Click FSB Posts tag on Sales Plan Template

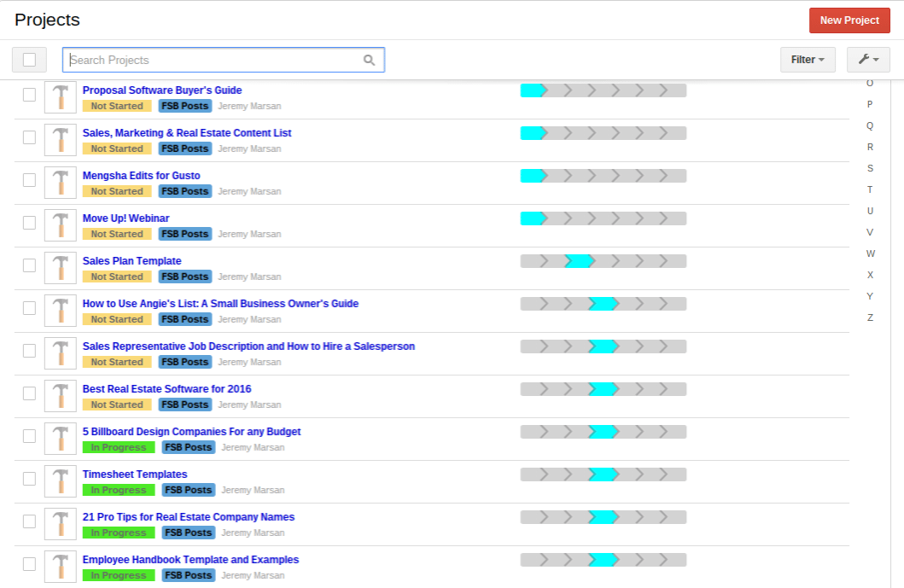click(185, 277)
